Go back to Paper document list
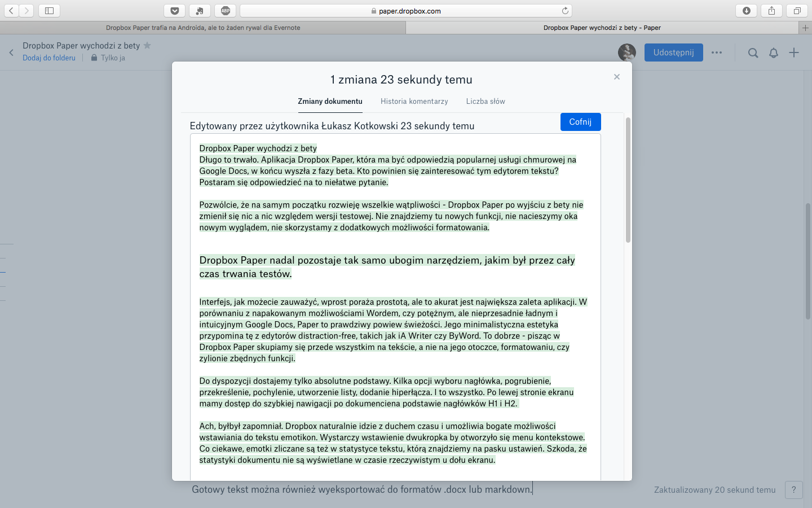812x508 pixels. click(x=11, y=52)
